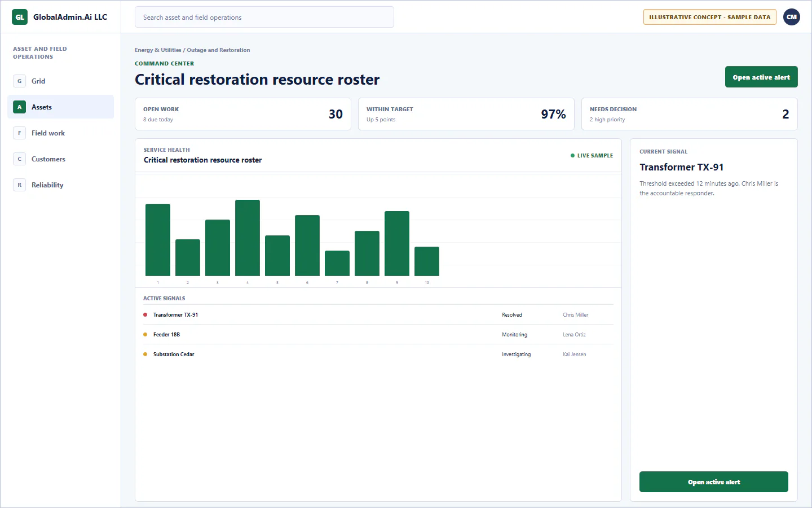The image size is (812, 508).
Task: Click the Active Signals section label
Action: coord(164,299)
